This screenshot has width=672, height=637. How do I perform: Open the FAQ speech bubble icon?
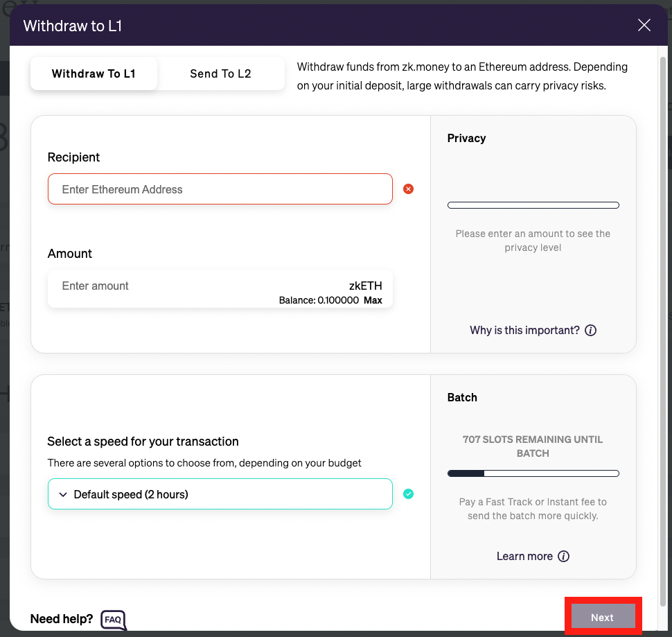pyautogui.click(x=114, y=620)
